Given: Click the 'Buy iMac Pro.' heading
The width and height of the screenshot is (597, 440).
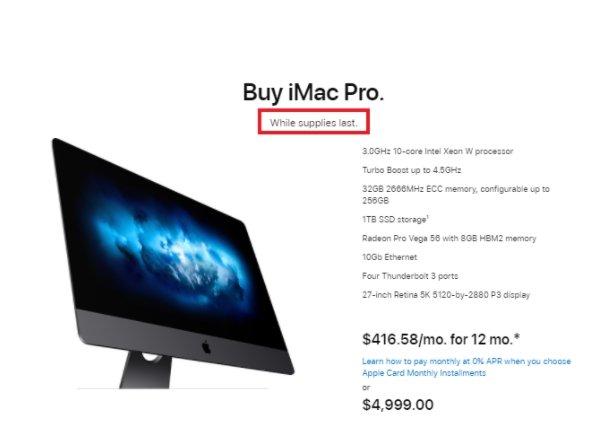Looking at the screenshot, I should pos(313,92).
